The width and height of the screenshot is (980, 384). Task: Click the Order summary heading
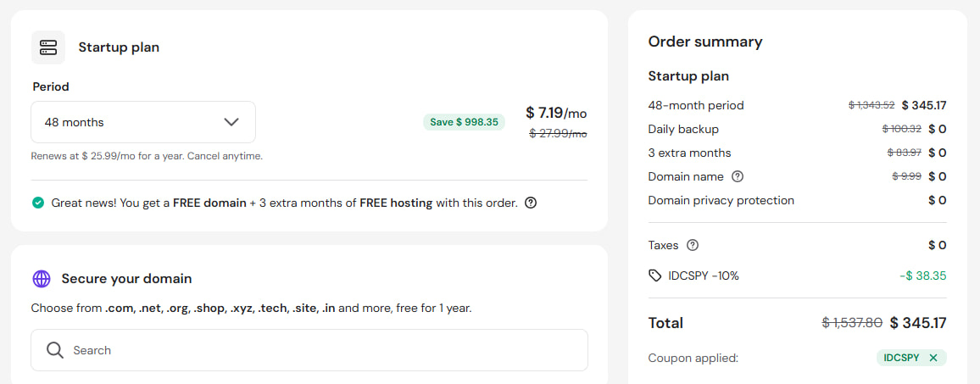pos(705,42)
